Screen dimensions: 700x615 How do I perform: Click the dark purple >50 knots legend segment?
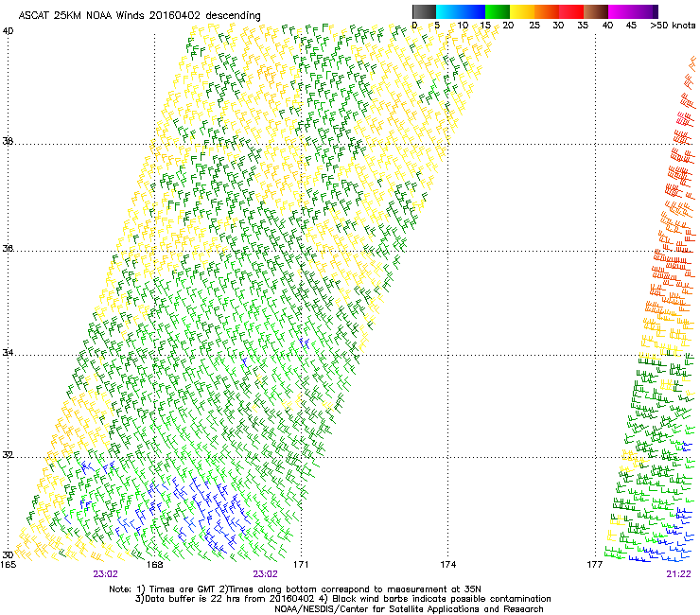tap(656, 11)
